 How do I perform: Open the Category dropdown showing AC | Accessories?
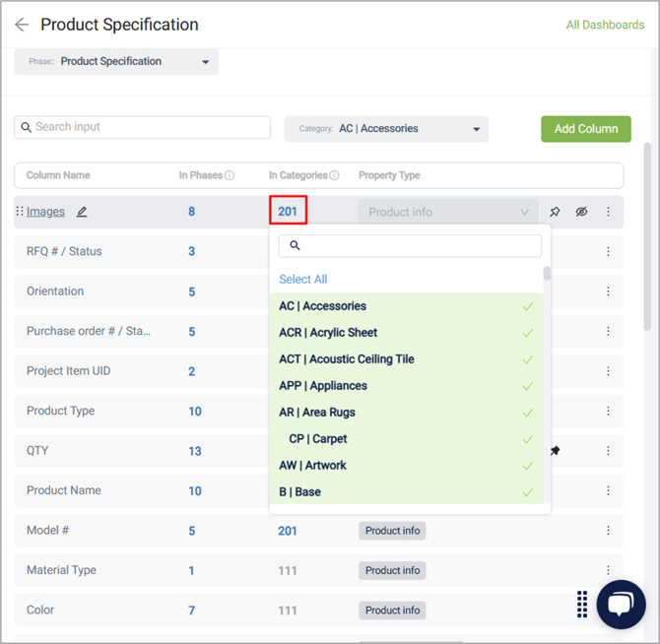tap(386, 129)
